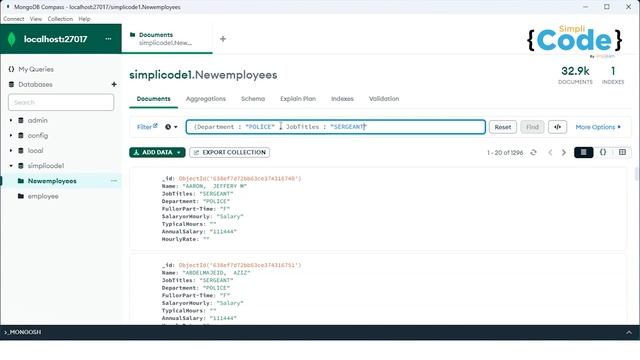This screenshot has height=360, width=640.
Task: Open localhost:27017 connection options menu
Action: click(108, 39)
